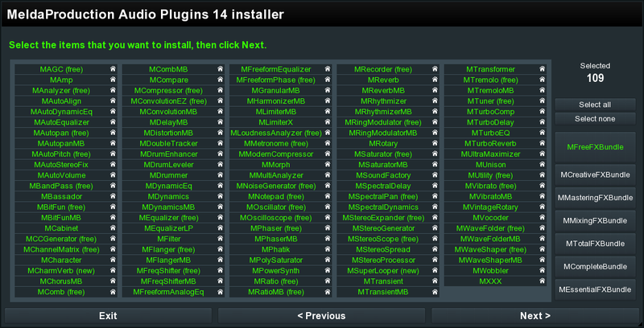
Task: Exit the installer
Action: click(x=108, y=316)
